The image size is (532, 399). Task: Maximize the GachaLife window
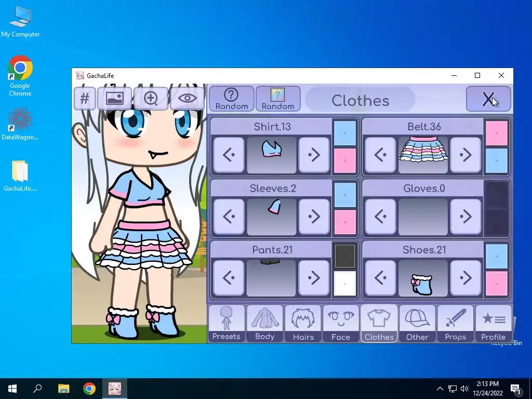477,75
